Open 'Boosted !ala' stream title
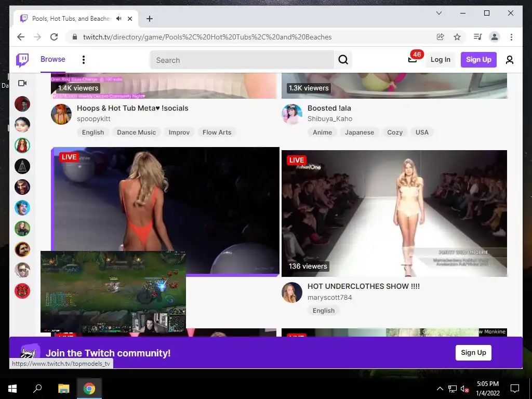 pos(329,108)
